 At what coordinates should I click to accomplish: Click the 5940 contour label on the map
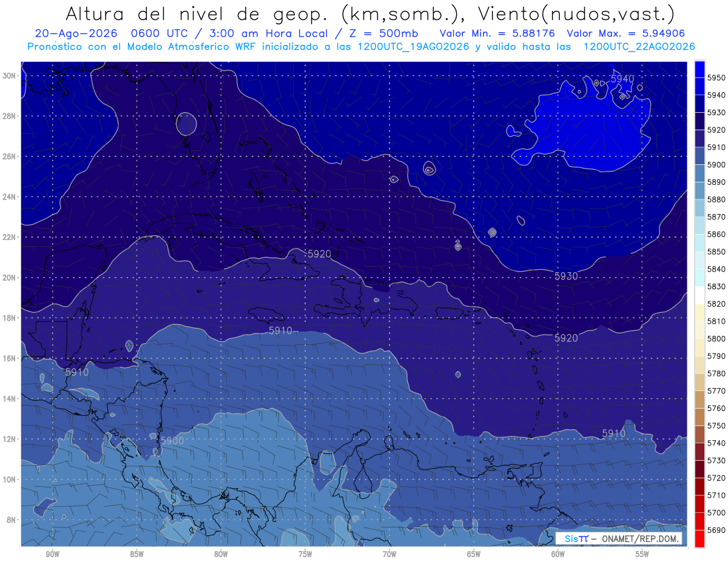click(622, 79)
